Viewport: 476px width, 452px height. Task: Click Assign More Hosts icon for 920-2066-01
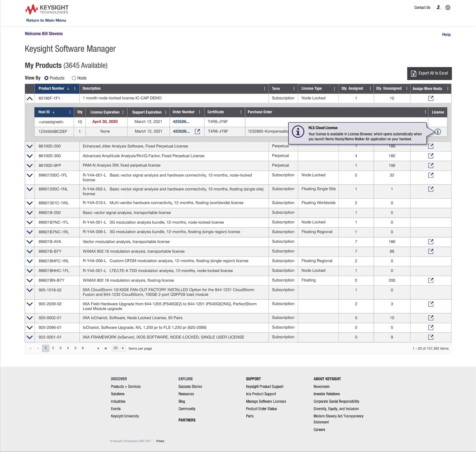click(431, 327)
